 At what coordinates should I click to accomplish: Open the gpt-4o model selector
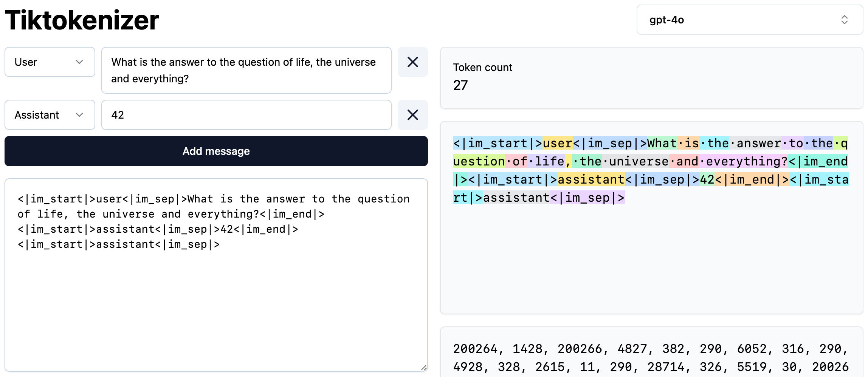point(749,20)
